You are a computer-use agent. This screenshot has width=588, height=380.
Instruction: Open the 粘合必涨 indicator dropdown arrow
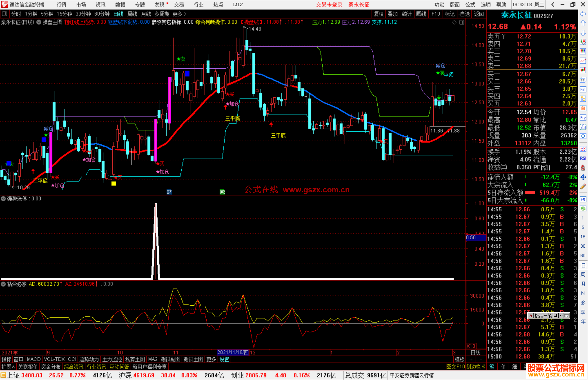pos(3,284)
